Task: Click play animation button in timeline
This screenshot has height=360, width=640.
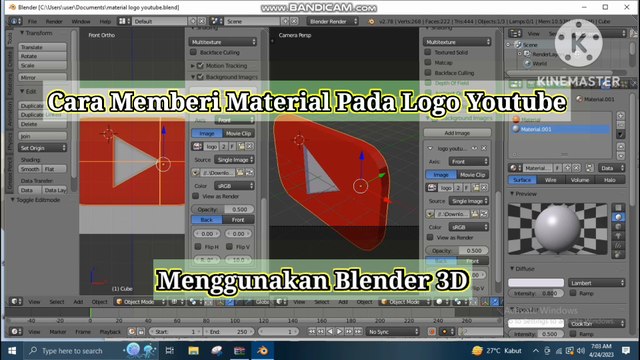Action: pos(340,332)
